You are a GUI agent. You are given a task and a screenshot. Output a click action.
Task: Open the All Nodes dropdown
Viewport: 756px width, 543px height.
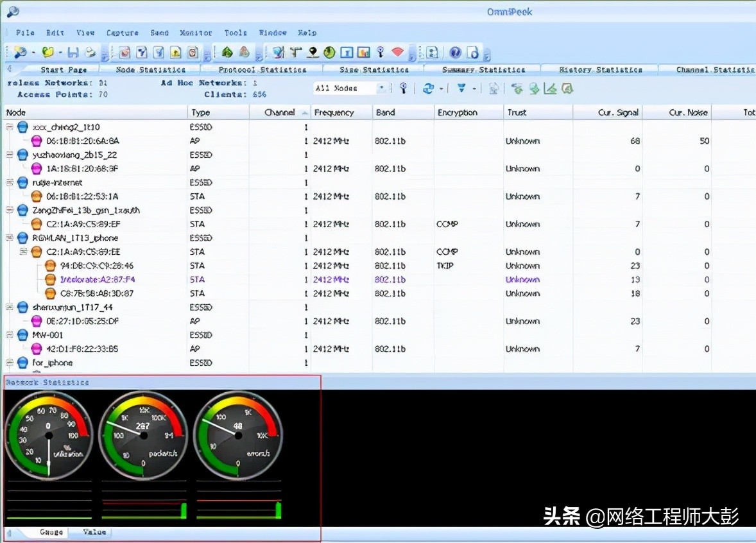[x=381, y=89]
